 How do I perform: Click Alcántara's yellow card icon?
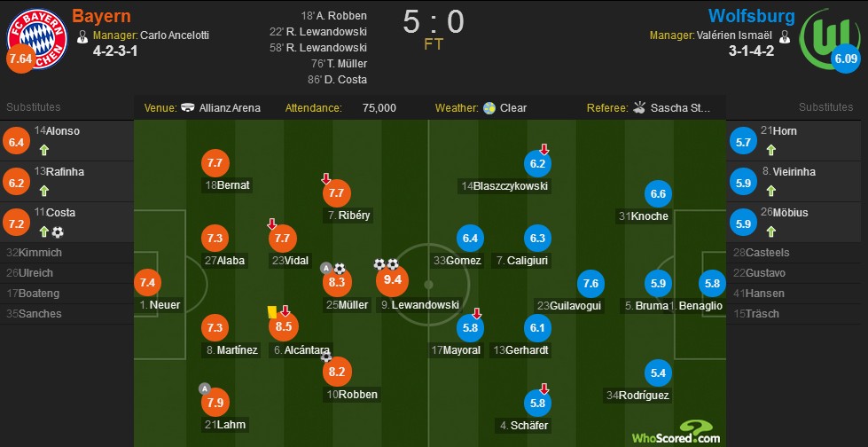pyautogui.click(x=272, y=312)
